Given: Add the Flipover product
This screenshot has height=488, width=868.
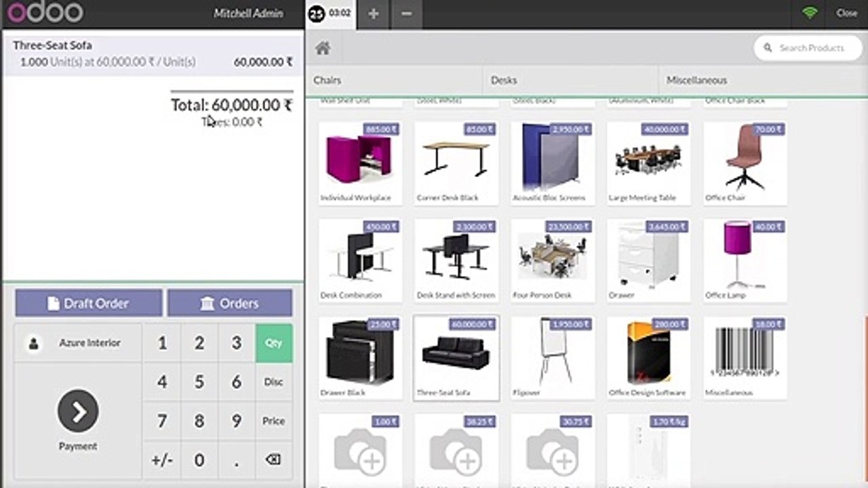Looking at the screenshot, I should pos(553,358).
